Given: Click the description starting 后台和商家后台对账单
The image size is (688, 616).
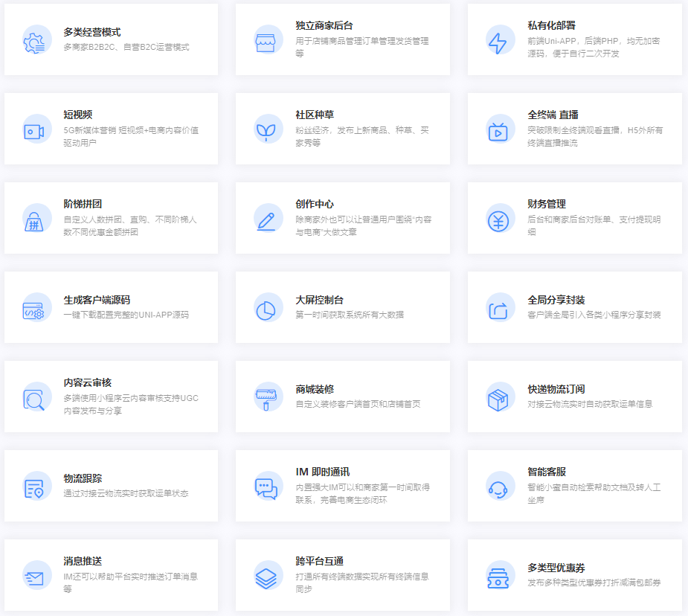Looking at the screenshot, I should pyautogui.click(x=594, y=225).
